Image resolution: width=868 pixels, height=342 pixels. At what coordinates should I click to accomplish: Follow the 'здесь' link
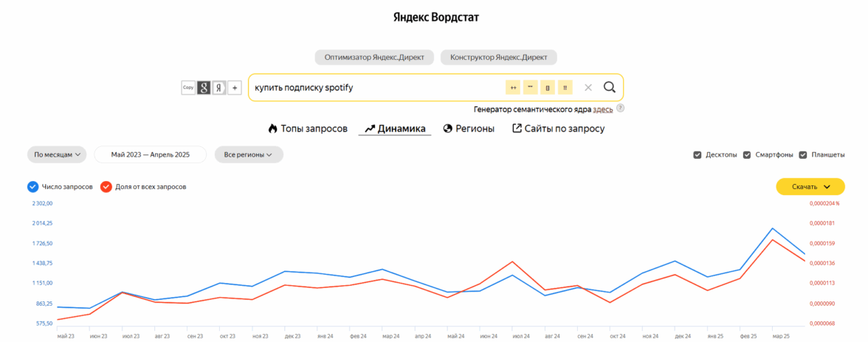(602, 109)
